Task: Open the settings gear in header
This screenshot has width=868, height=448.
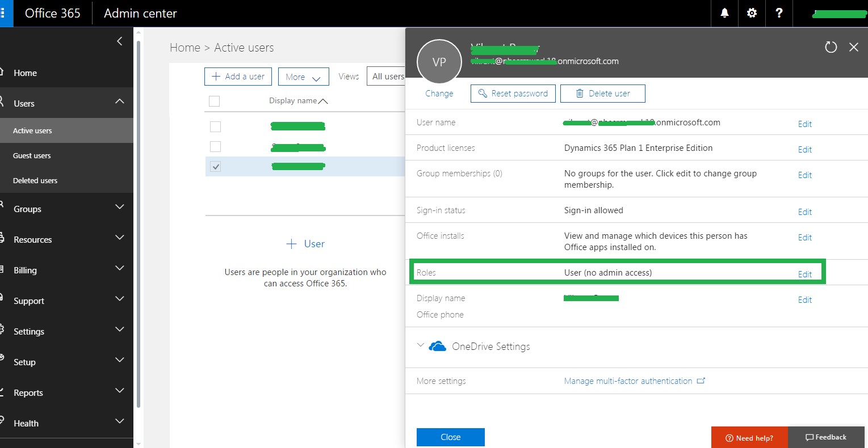Action: click(x=752, y=13)
